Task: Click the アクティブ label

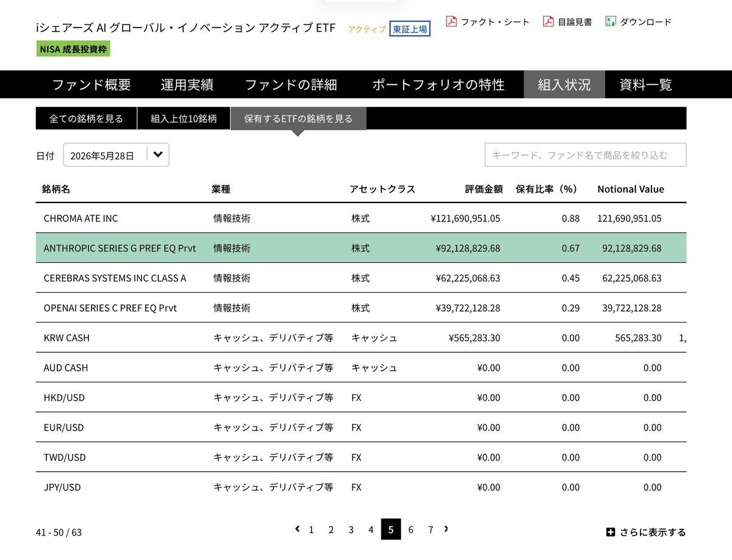Action: point(367,29)
